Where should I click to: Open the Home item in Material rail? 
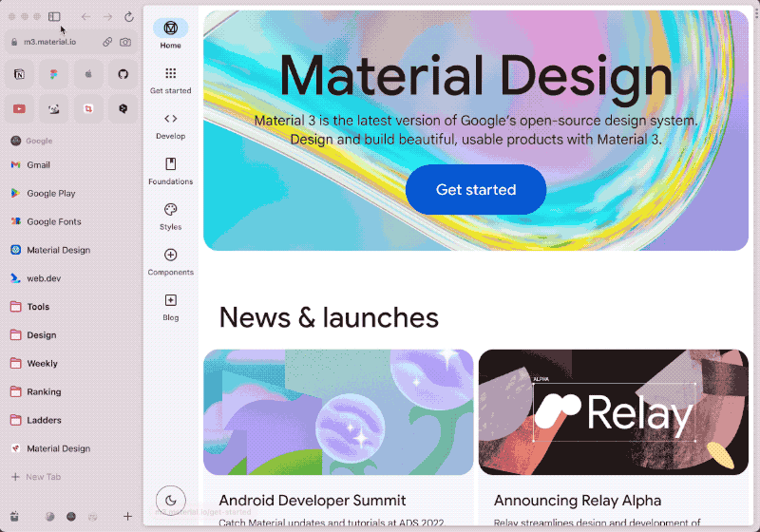[171, 34]
